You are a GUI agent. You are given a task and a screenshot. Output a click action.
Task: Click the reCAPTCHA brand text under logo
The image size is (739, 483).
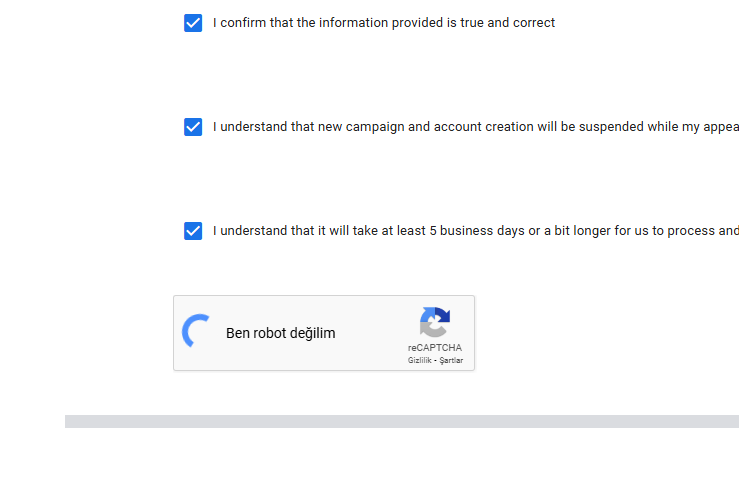pos(435,348)
